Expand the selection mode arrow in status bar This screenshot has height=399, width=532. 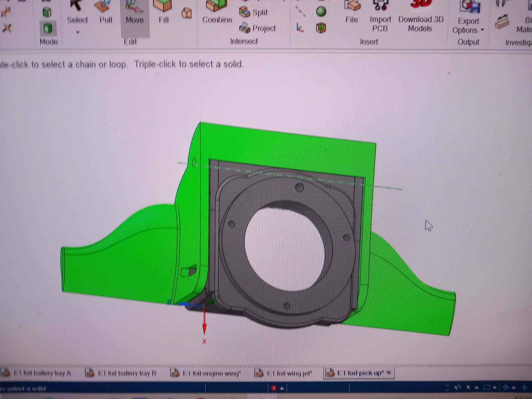476,388
